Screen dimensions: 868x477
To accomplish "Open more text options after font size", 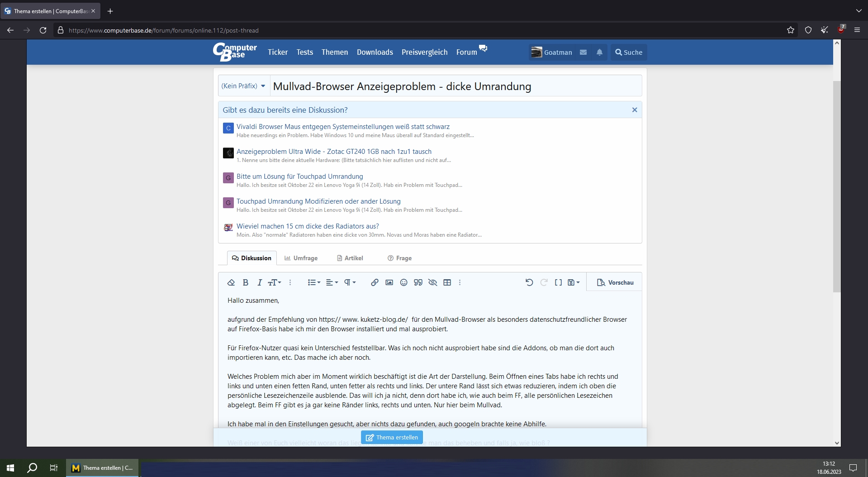I will [x=290, y=282].
